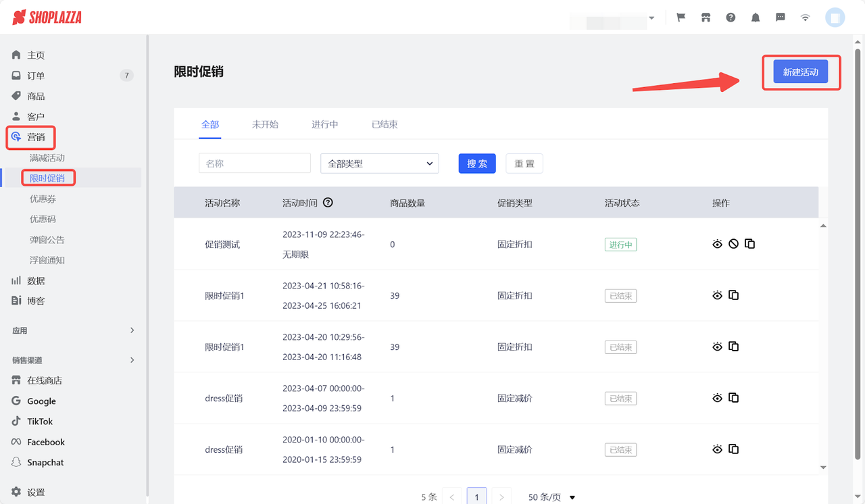Open messages via the chat bubble icon
Viewport: 865px width, 504px height.
coord(780,17)
